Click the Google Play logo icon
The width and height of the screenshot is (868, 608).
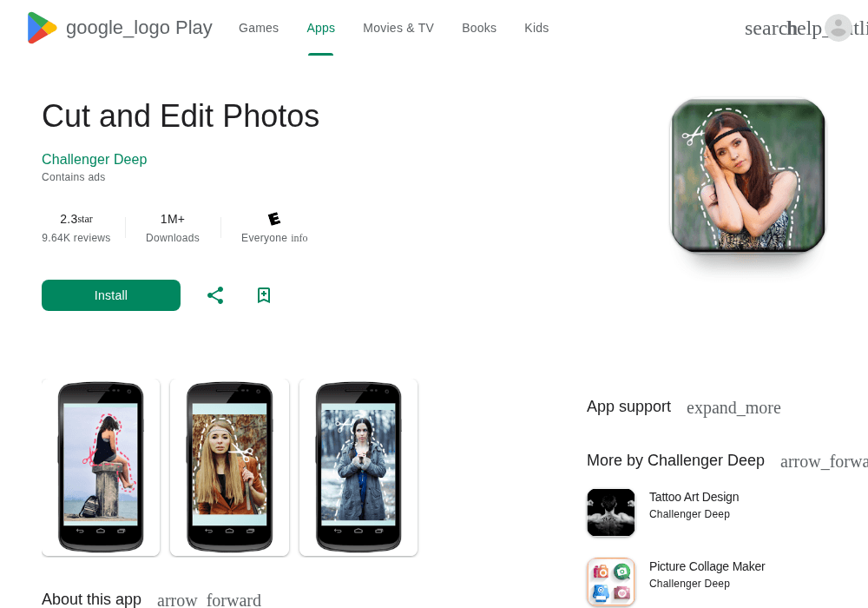tap(42, 28)
